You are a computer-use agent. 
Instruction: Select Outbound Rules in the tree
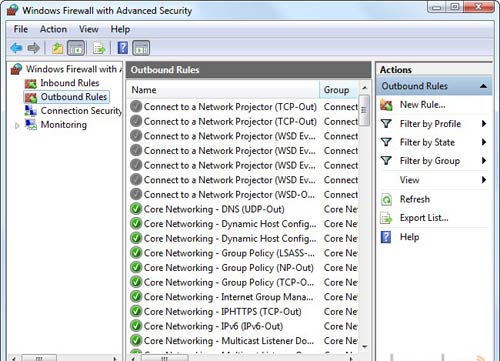pos(74,97)
